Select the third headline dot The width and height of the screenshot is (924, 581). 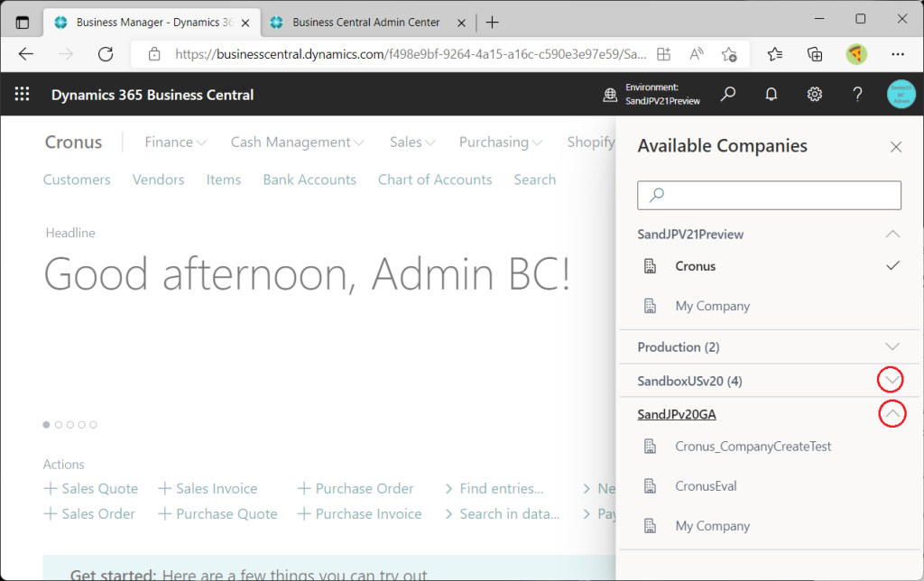(x=70, y=424)
